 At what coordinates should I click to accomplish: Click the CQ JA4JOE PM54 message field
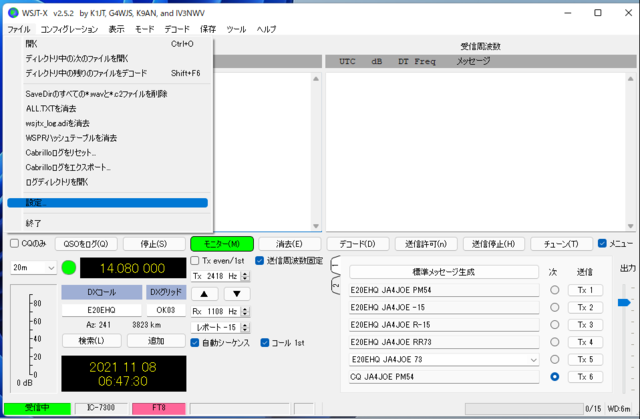444,377
